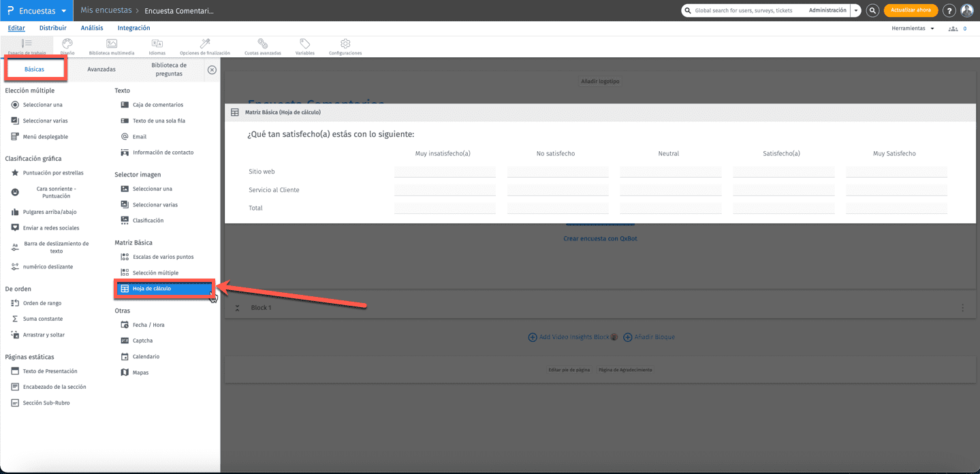Screen dimensions: 980x474
Task: Open Espacio de trabajo toolbar icon
Action: pyautogui.click(x=27, y=46)
